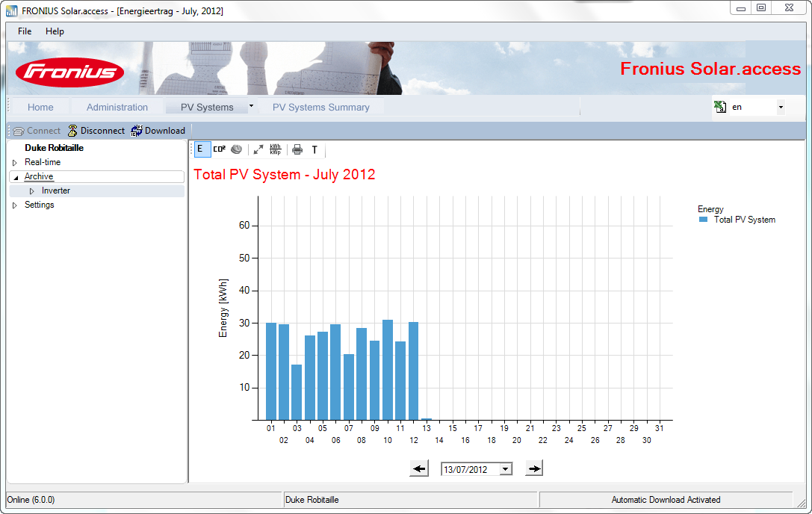Display earnings with the coin icon

tap(236, 149)
